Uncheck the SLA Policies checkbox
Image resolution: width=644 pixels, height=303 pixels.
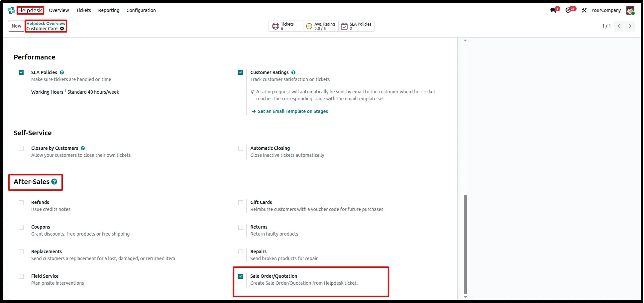tap(21, 72)
